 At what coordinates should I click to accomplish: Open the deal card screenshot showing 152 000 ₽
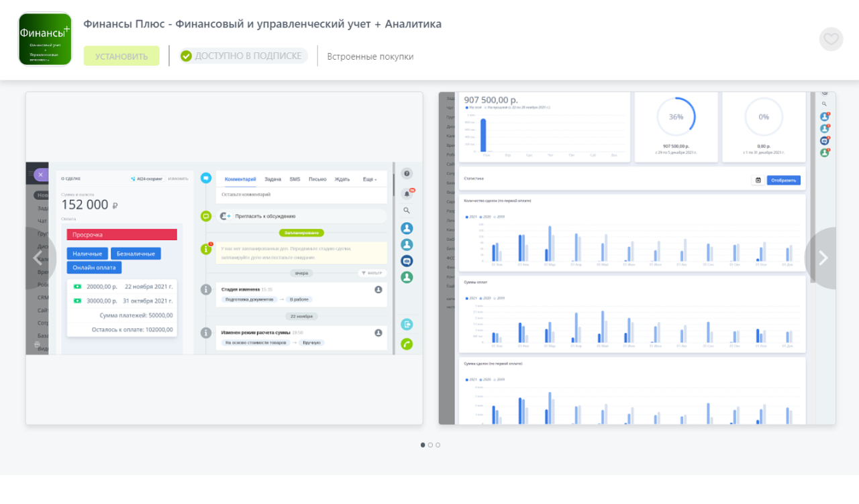click(224, 258)
